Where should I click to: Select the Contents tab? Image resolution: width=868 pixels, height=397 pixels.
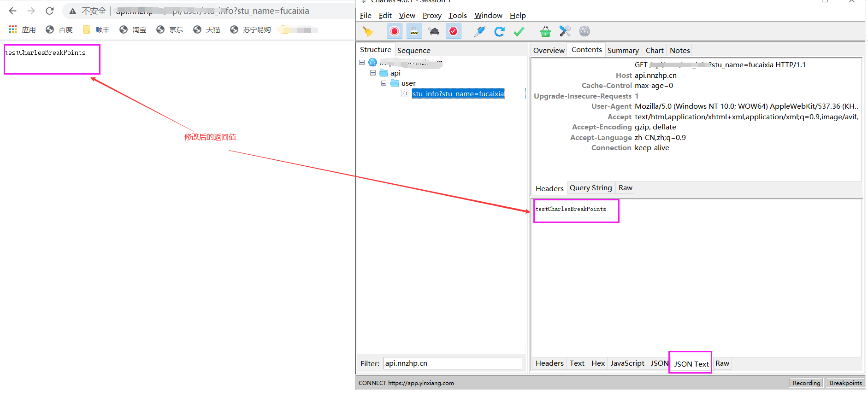pos(586,50)
